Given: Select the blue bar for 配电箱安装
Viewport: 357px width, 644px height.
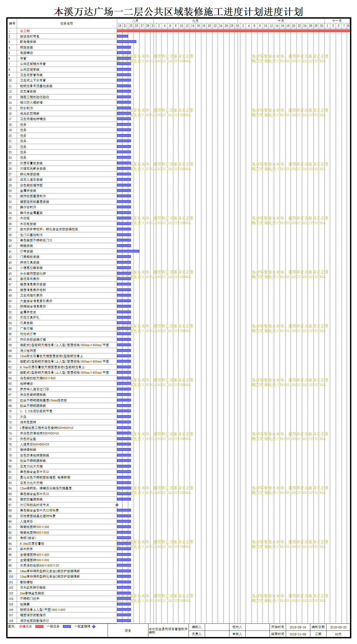Looking at the screenshot, I should click(x=127, y=42).
